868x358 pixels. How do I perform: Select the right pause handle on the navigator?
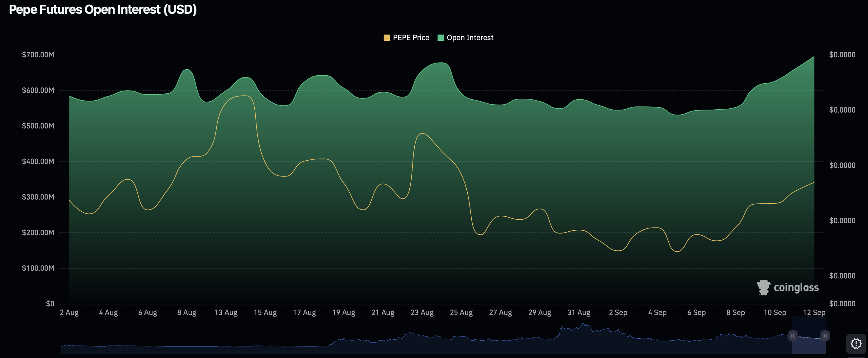[825, 336]
